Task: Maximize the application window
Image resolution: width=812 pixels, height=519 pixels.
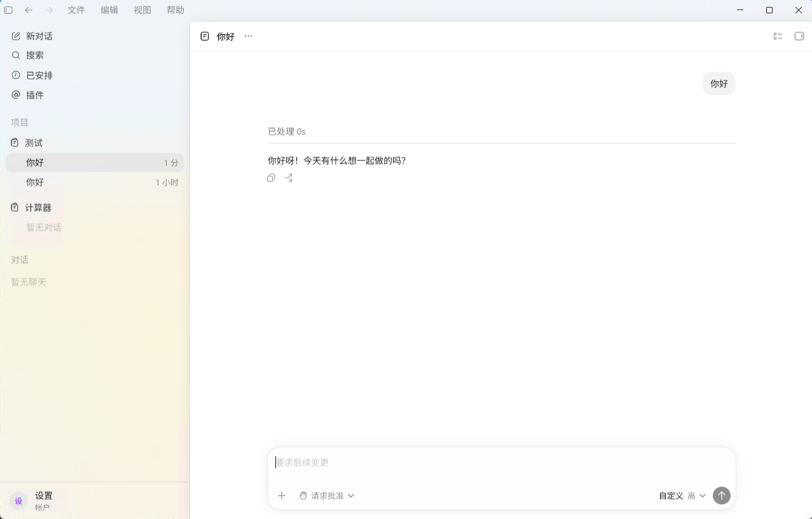Action: click(769, 10)
